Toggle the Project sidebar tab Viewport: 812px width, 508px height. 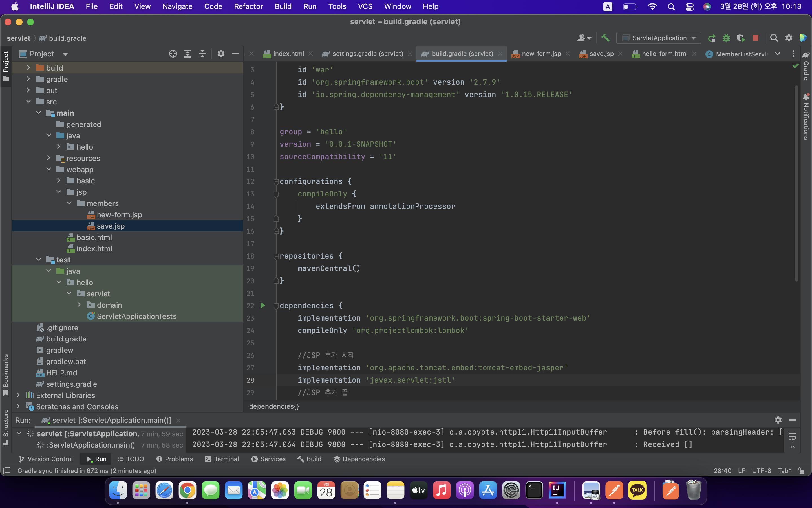click(x=6, y=67)
